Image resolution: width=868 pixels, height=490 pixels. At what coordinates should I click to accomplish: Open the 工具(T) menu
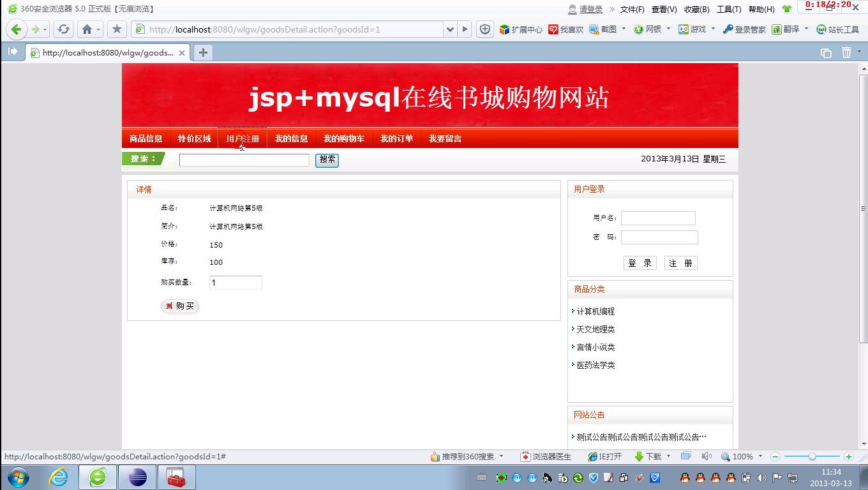[729, 10]
